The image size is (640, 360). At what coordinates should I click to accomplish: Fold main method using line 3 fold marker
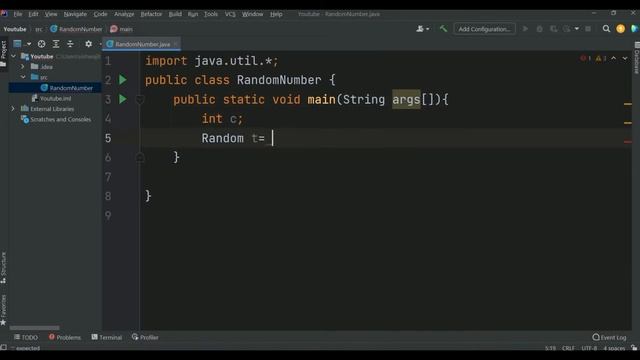pos(140,99)
